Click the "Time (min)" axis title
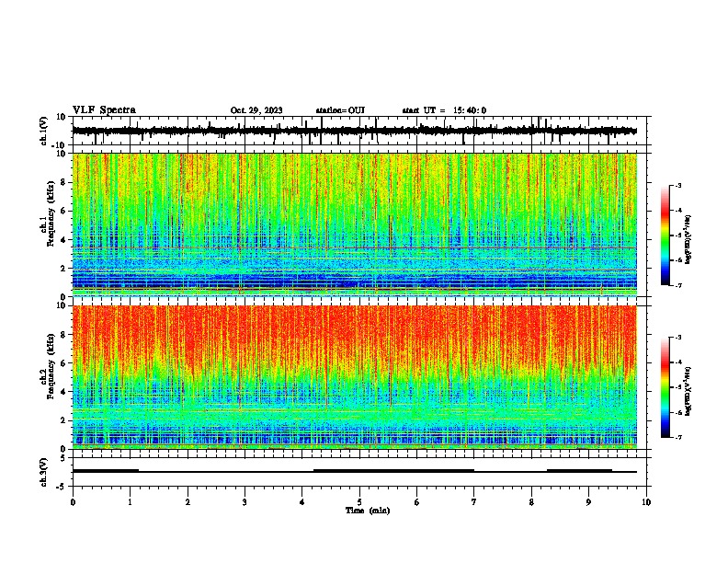Image resolution: width=728 pixels, height=563 pixels. [368, 511]
